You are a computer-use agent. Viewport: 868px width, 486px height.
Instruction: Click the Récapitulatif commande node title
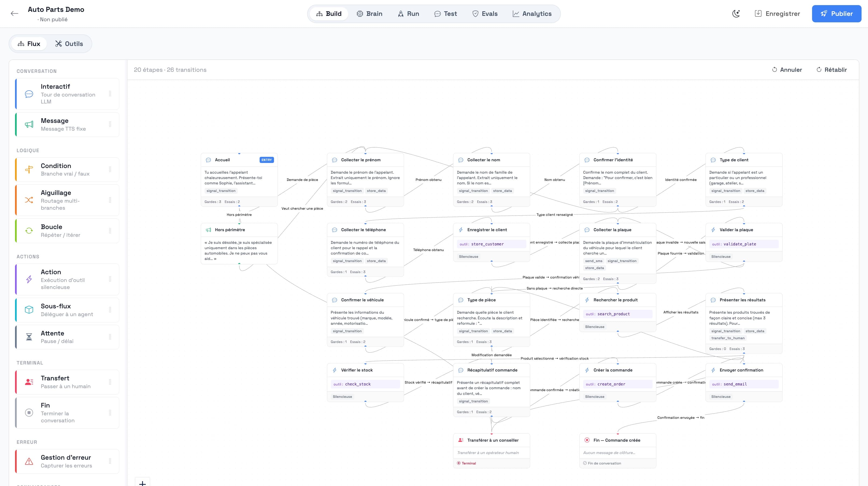point(492,370)
